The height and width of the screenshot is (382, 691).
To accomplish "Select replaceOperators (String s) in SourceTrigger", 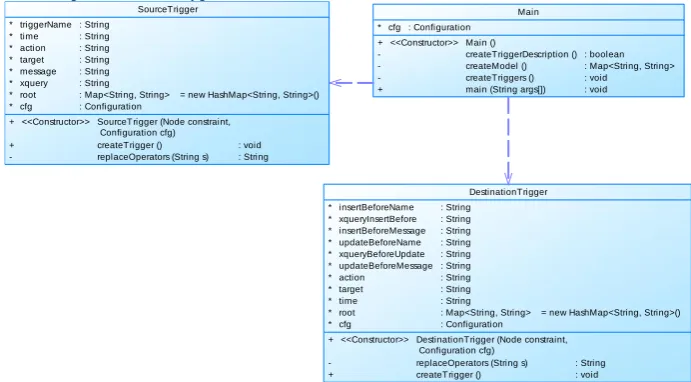I will click(153, 157).
